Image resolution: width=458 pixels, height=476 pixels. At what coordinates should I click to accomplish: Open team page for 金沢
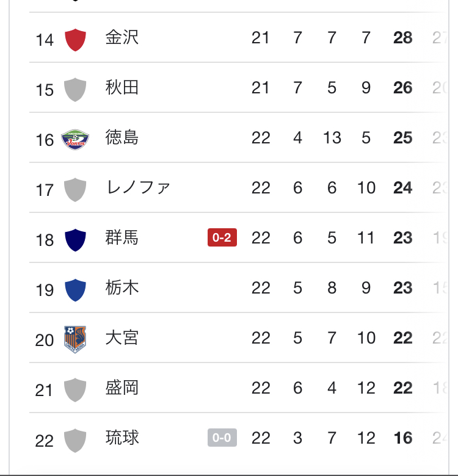tap(122, 38)
